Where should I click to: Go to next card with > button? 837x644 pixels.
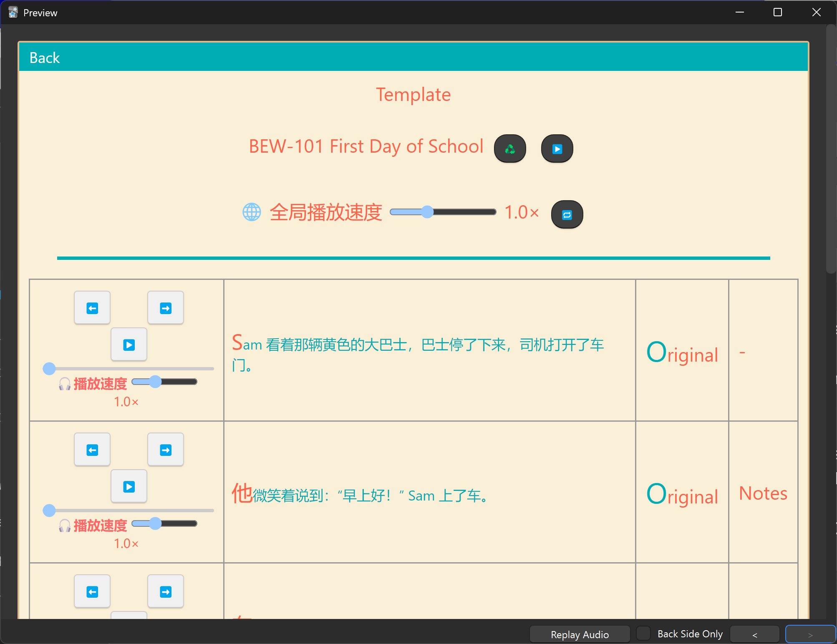point(810,634)
